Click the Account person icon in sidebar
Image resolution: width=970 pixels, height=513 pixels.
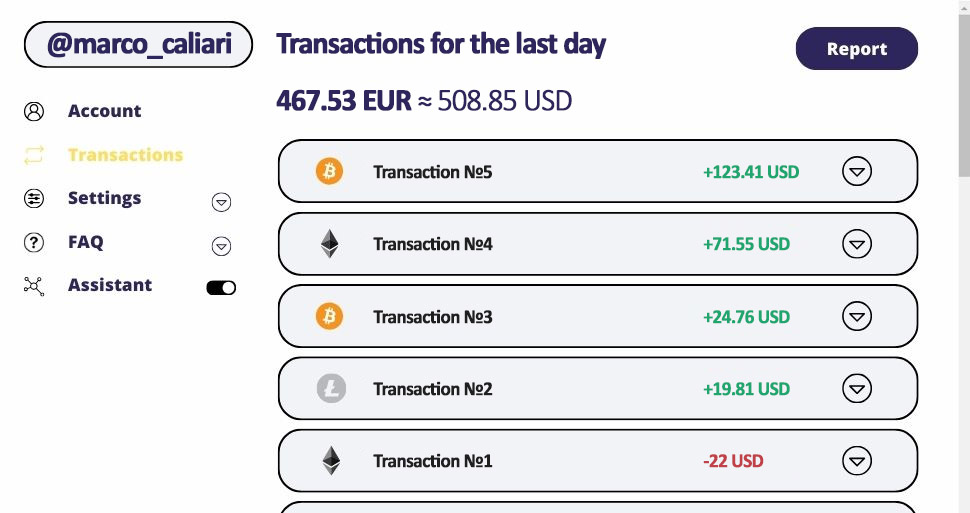(x=34, y=111)
